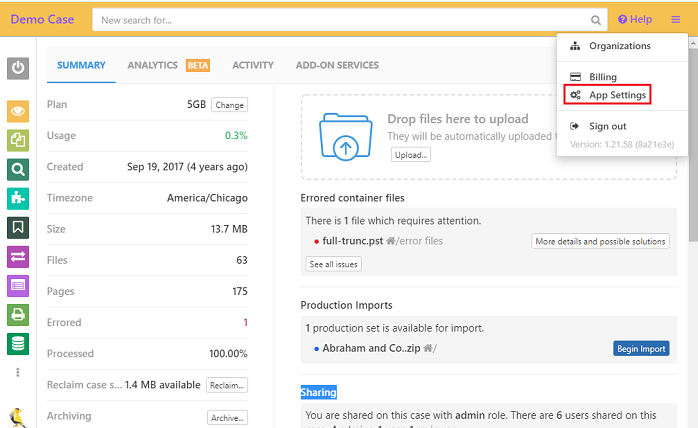698x428 pixels.
Task: Choose Sign out in the menu
Action: coord(607,126)
